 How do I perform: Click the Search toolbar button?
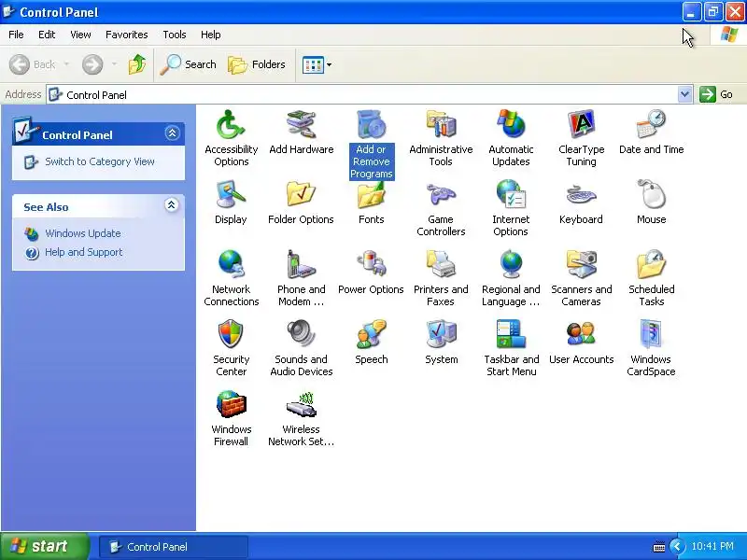pos(188,64)
